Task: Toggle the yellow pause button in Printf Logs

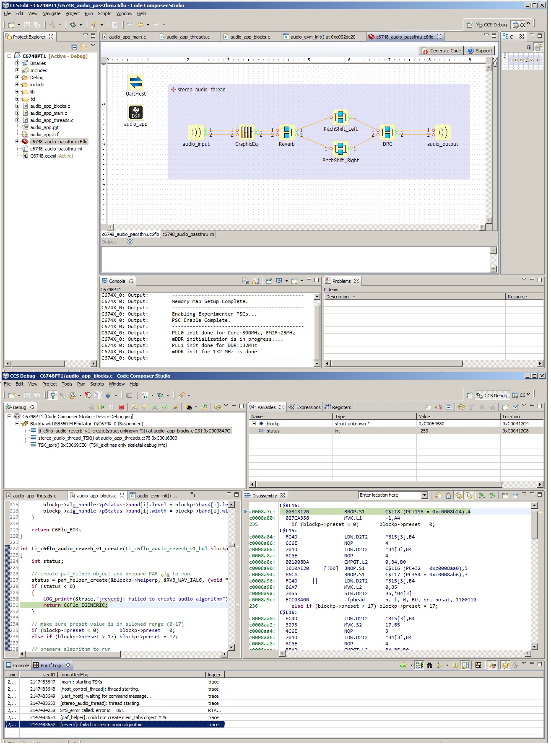Action: (455, 665)
